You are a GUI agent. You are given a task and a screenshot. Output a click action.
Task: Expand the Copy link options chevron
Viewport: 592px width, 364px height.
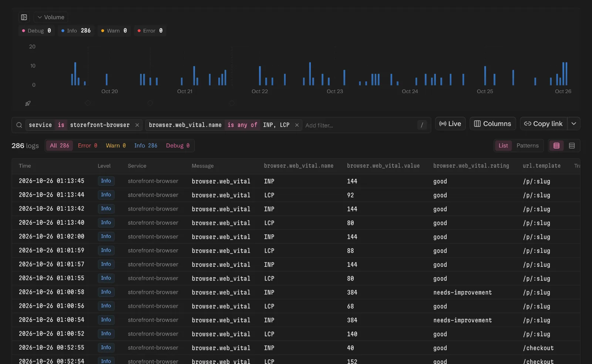(574, 124)
